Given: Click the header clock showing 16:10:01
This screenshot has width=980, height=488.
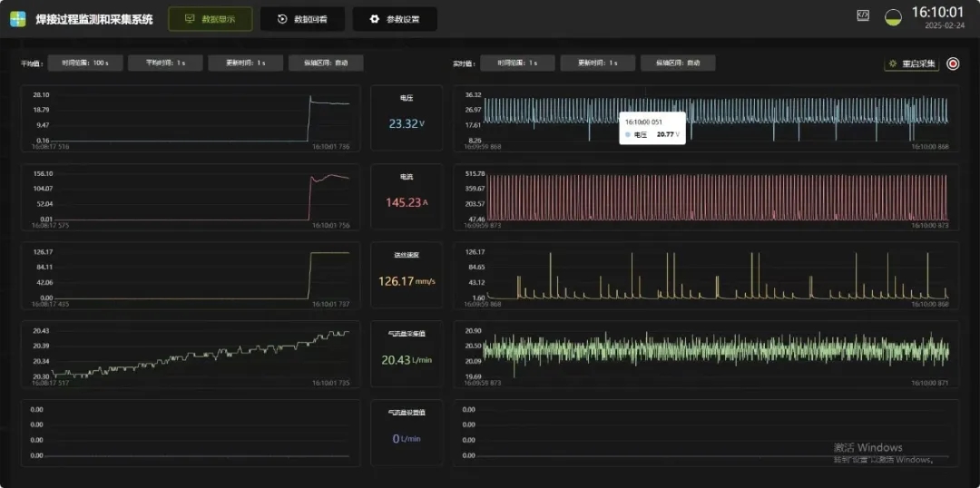Looking at the screenshot, I should pyautogui.click(x=936, y=13).
